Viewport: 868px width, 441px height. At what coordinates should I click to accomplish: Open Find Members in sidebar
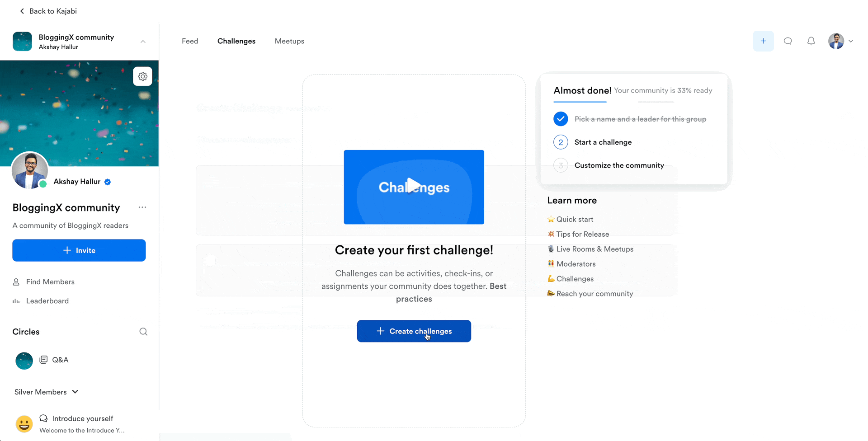pos(50,282)
